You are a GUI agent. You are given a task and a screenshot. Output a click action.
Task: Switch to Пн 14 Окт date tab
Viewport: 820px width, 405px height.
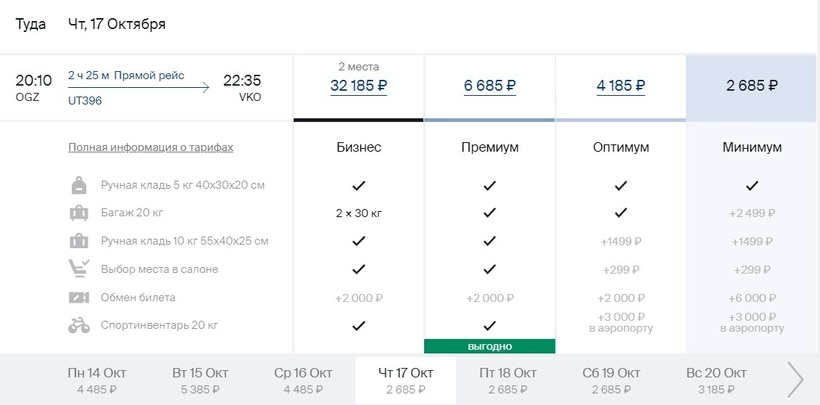(97, 381)
